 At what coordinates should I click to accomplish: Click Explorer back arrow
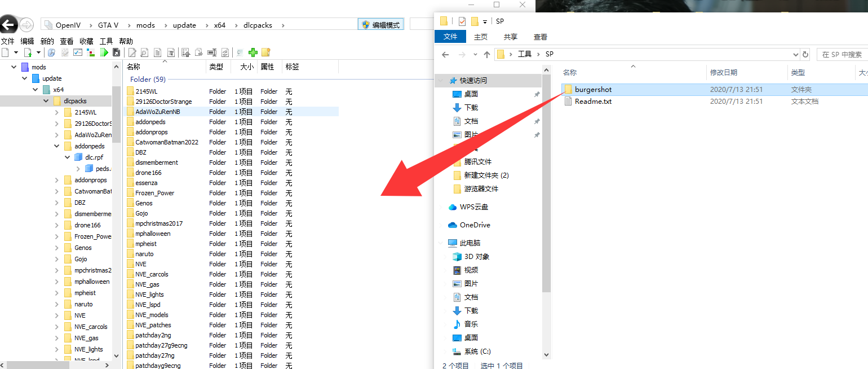(x=445, y=54)
